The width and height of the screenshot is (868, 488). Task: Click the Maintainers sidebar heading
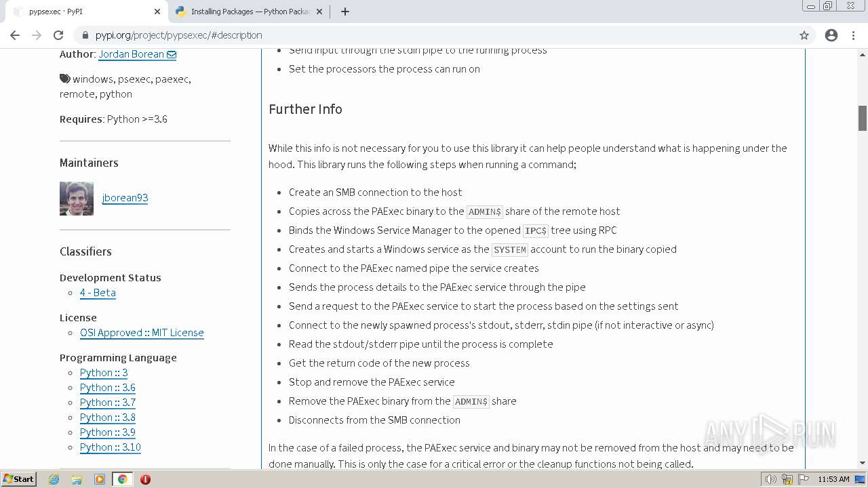click(89, 163)
